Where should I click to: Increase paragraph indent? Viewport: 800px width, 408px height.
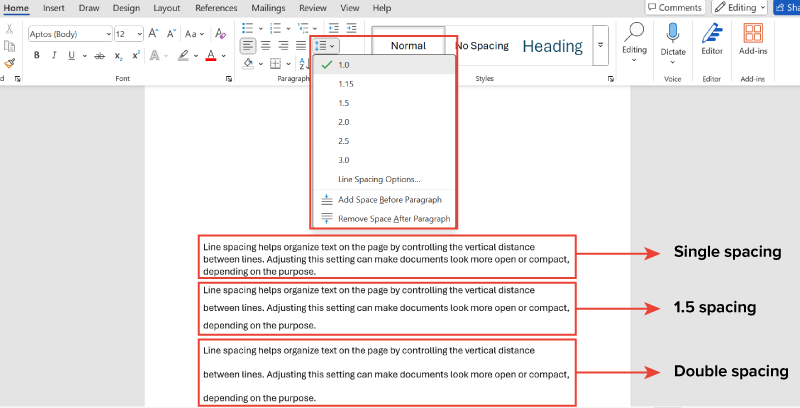(x=352, y=28)
